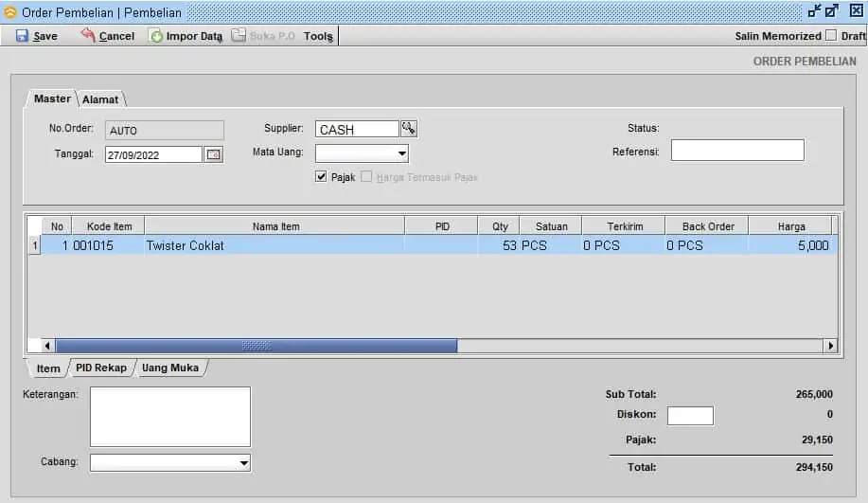
Task: Click the No.Order field showing AUTO
Action: (165, 130)
